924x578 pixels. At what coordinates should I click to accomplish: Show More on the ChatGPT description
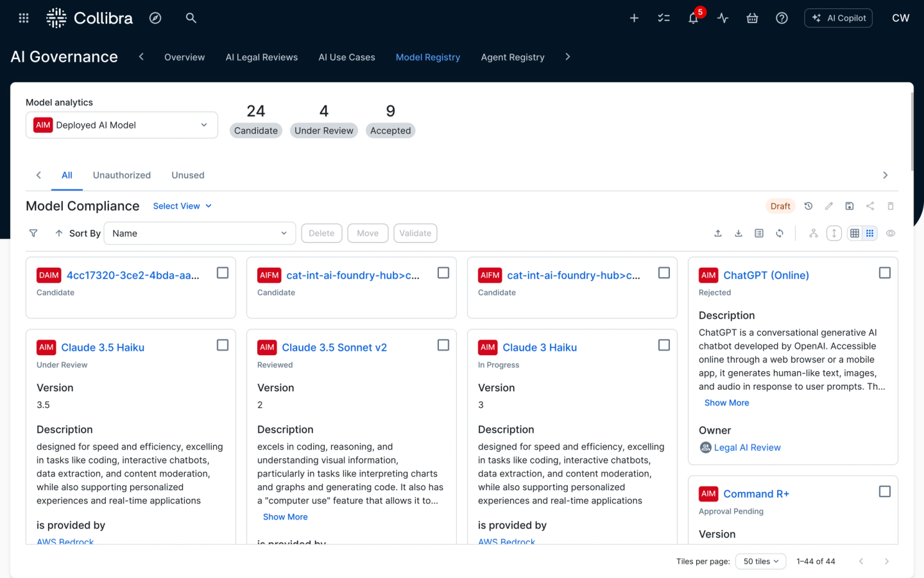(x=726, y=403)
